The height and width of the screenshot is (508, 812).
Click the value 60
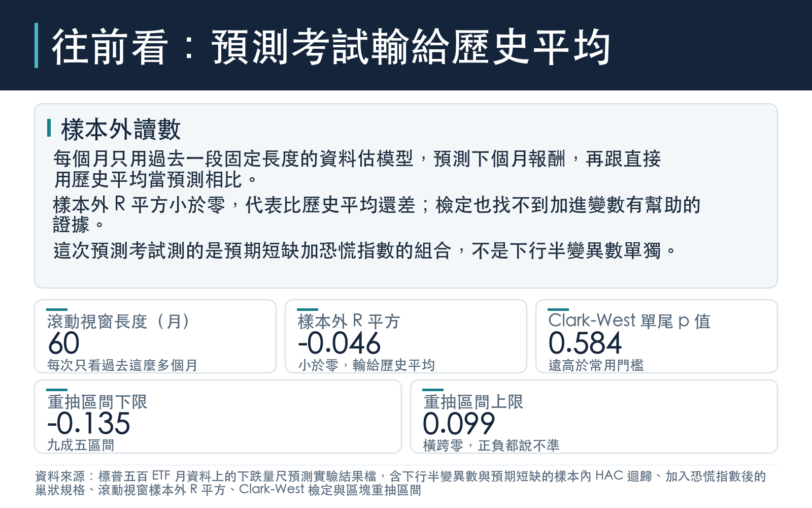click(x=64, y=343)
